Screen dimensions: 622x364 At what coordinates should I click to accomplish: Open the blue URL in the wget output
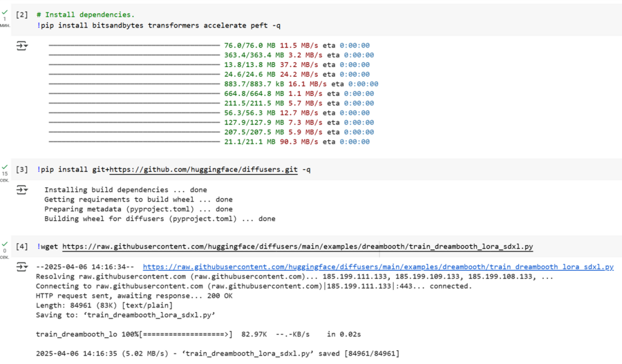378,267
